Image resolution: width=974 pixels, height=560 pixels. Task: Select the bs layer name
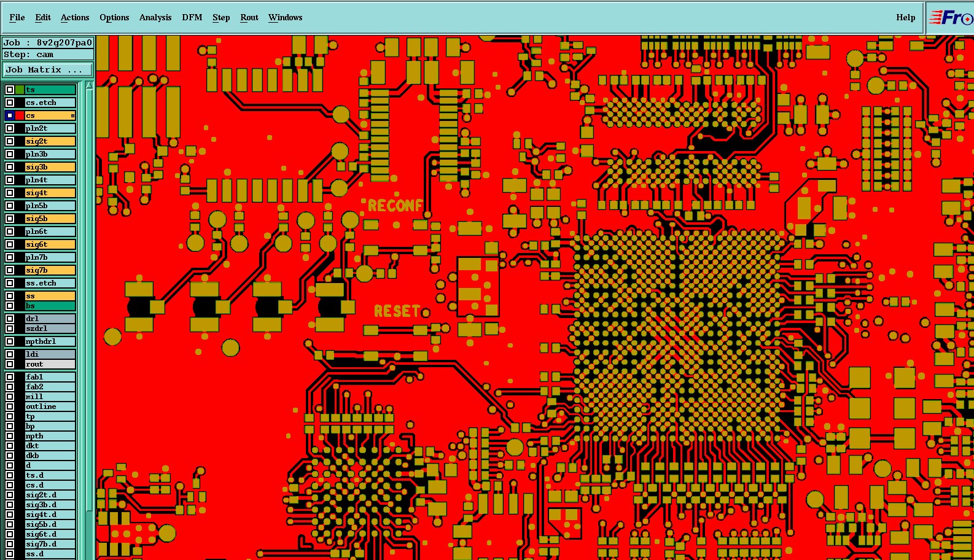[x=50, y=306]
